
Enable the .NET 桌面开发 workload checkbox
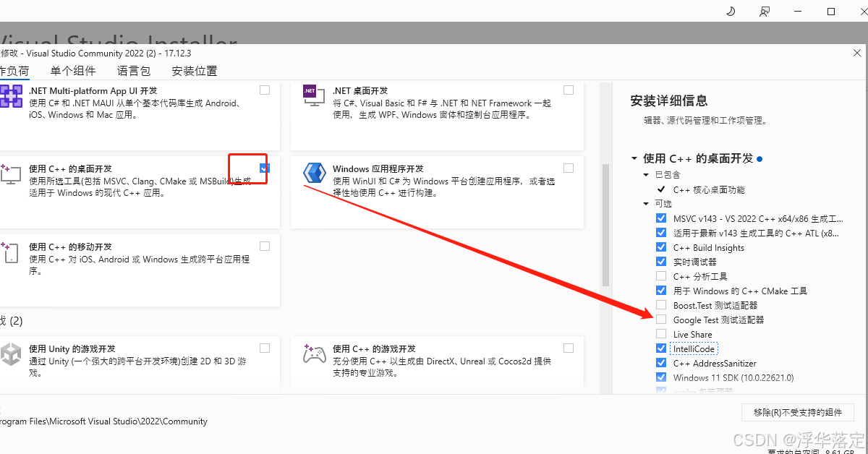(569, 90)
